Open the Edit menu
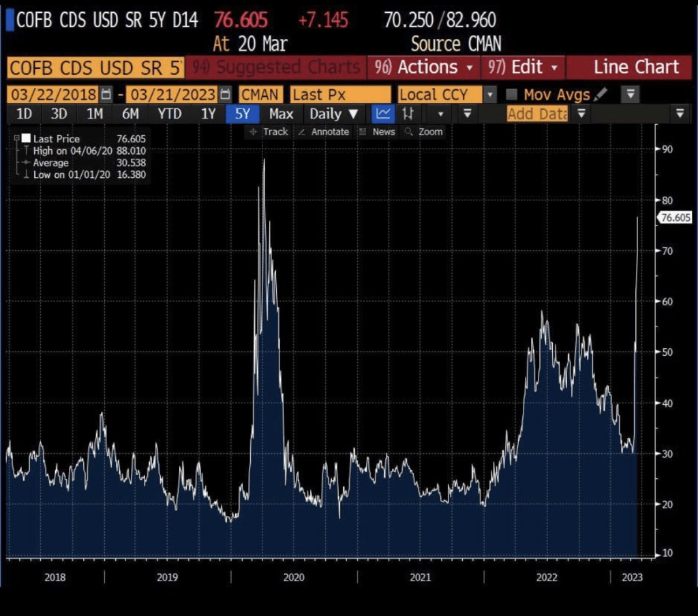This screenshot has width=698, height=616. coord(523,67)
